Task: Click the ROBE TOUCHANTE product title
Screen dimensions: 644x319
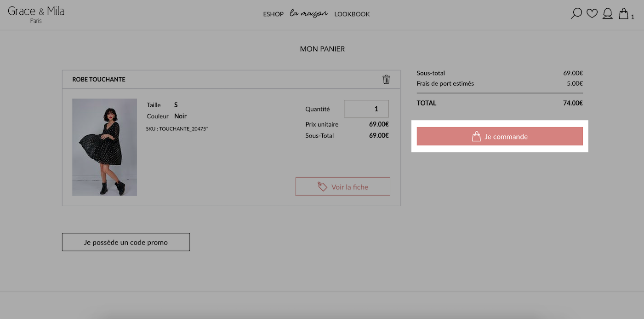Action: pyautogui.click(x=99, y=79)
